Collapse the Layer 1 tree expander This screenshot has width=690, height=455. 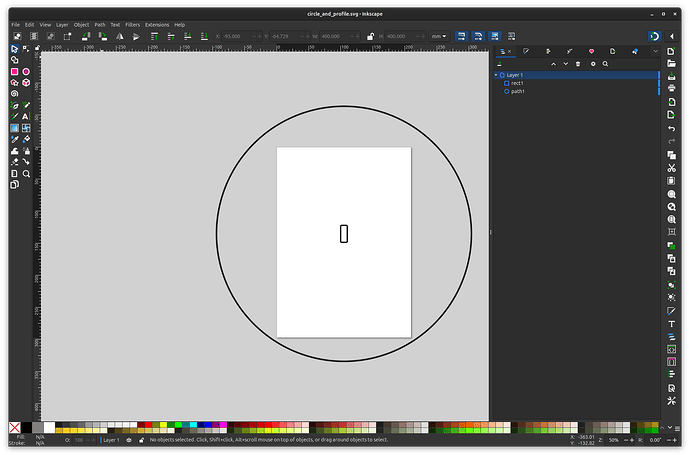click(496, 75)
